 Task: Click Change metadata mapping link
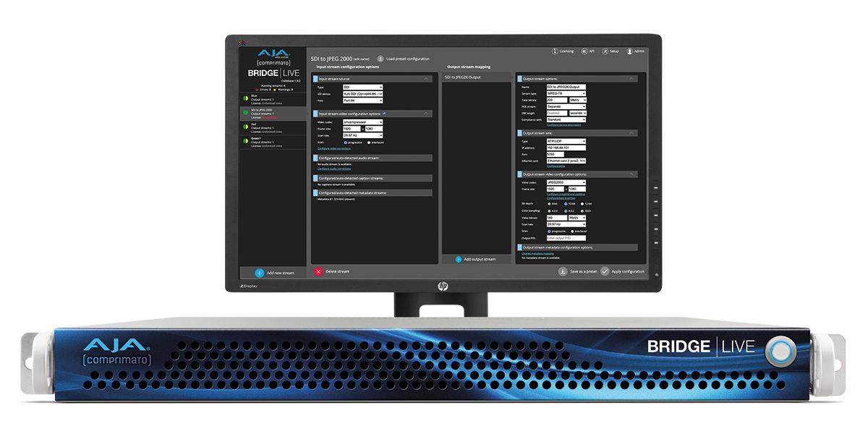click(537, 254)
